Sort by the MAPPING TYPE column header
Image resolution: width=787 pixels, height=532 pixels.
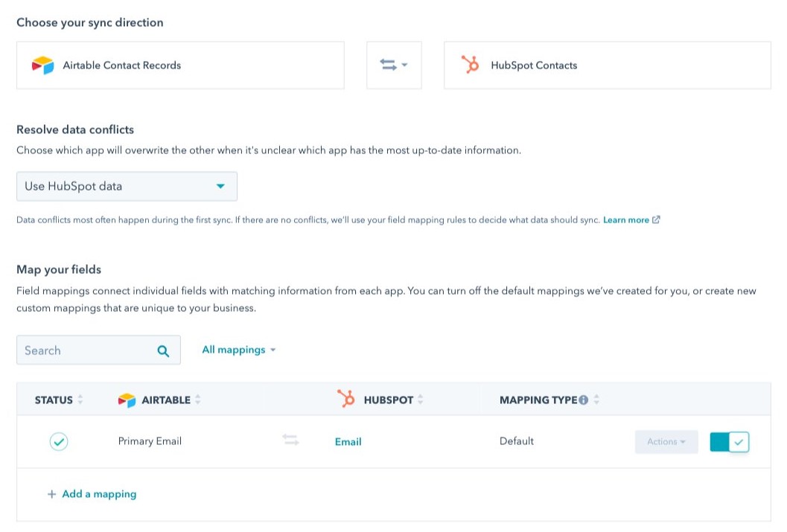point(538,400)
